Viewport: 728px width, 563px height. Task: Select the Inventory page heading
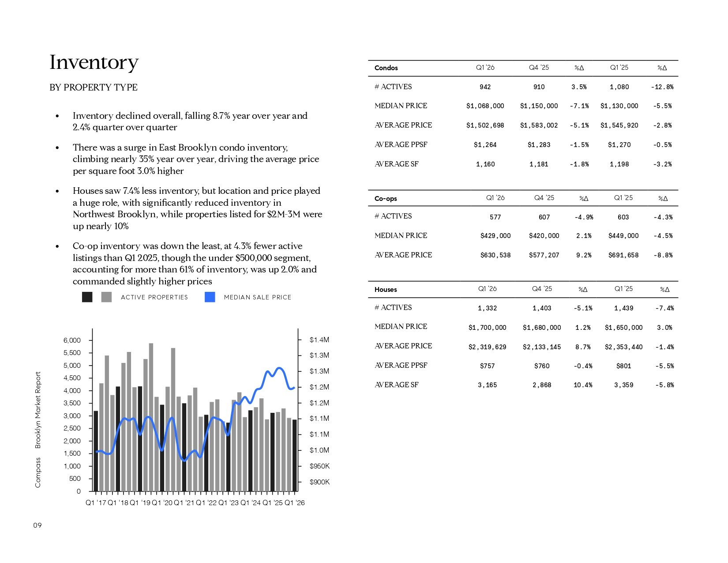94,62
